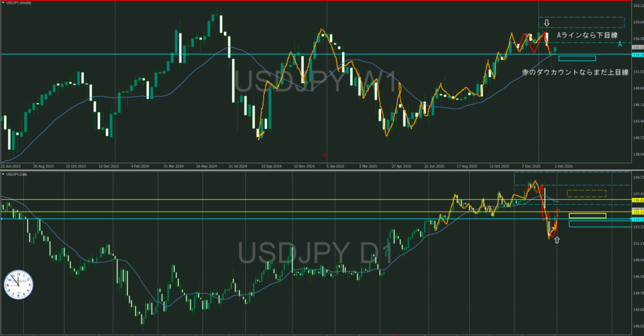
Task: Click the analog clock widget
Action: tap(18, 285)
